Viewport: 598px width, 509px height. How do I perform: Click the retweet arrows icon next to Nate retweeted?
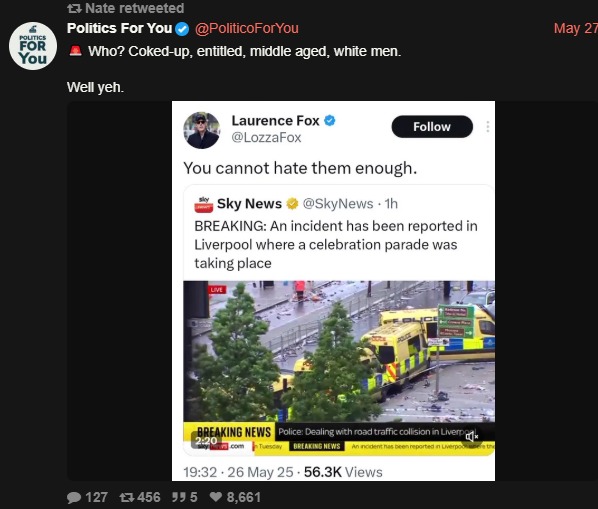(74, 8)
